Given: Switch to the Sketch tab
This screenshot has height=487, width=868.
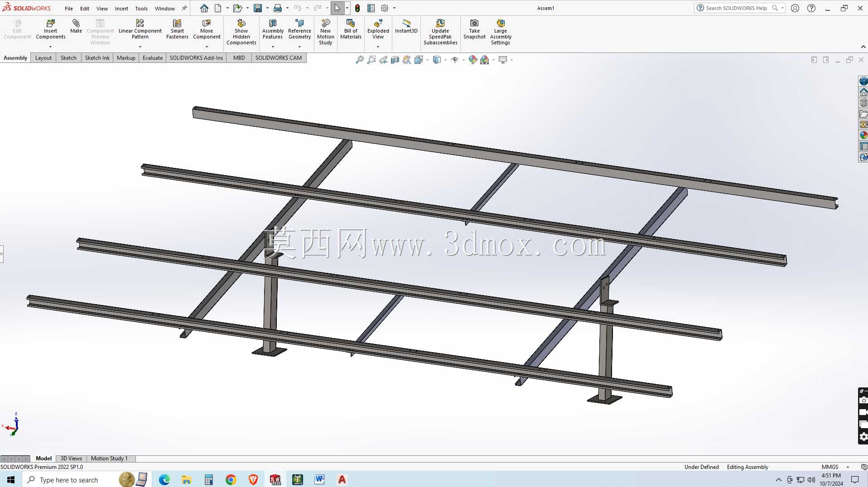Looking at the screenshot, I should (x=68, y=58).
